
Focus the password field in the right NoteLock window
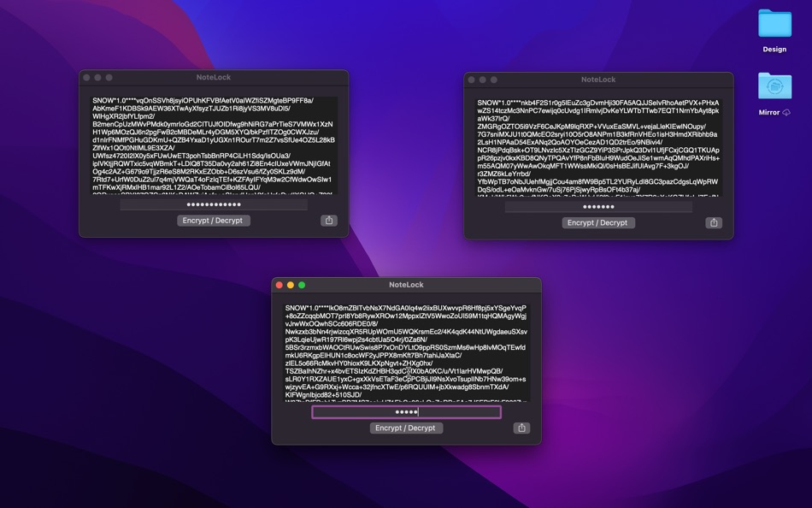[598, 207]
